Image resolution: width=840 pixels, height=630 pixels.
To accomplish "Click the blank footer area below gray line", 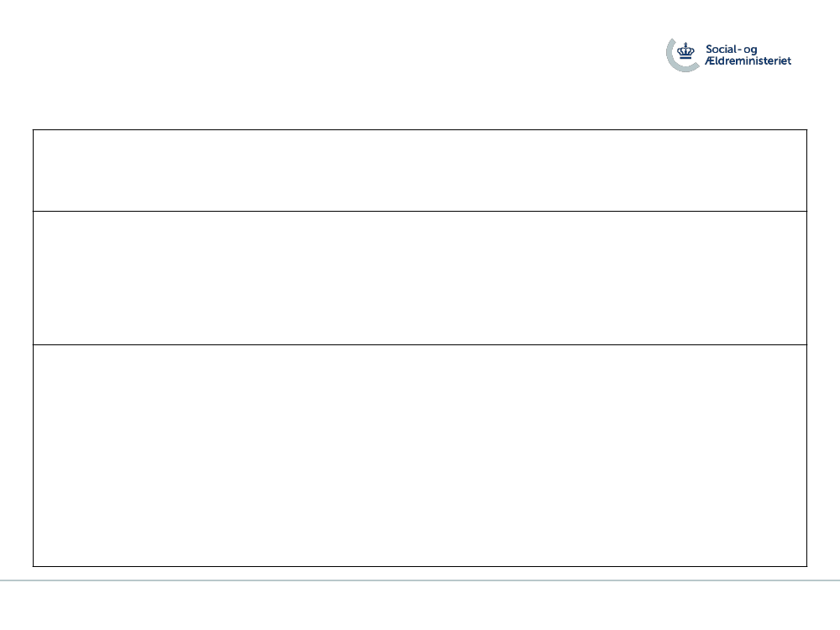I will click(x=420, y=606).
